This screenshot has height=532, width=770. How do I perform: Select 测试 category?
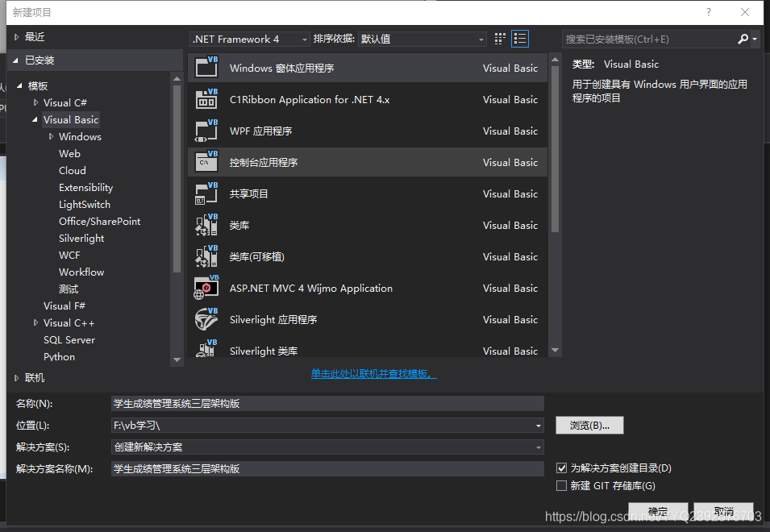pyautogui.click(x=69, y=289)
